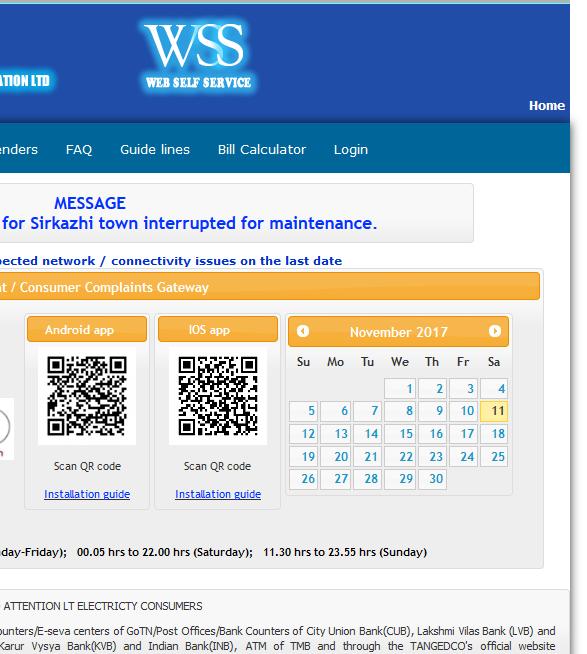Image resolution: width=587 pixels, height=654 pixels.
Task: Select November 23 in the calendar
Action: (x=432, y=456)
